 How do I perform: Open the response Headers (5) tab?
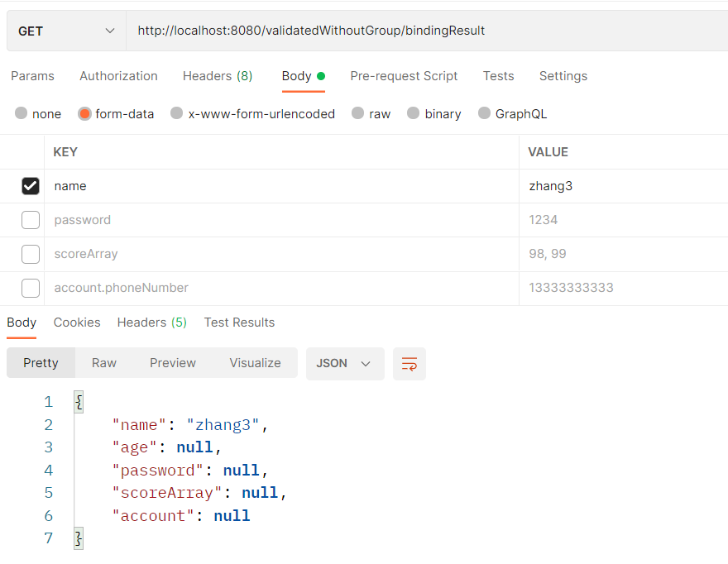coord(152,323)
